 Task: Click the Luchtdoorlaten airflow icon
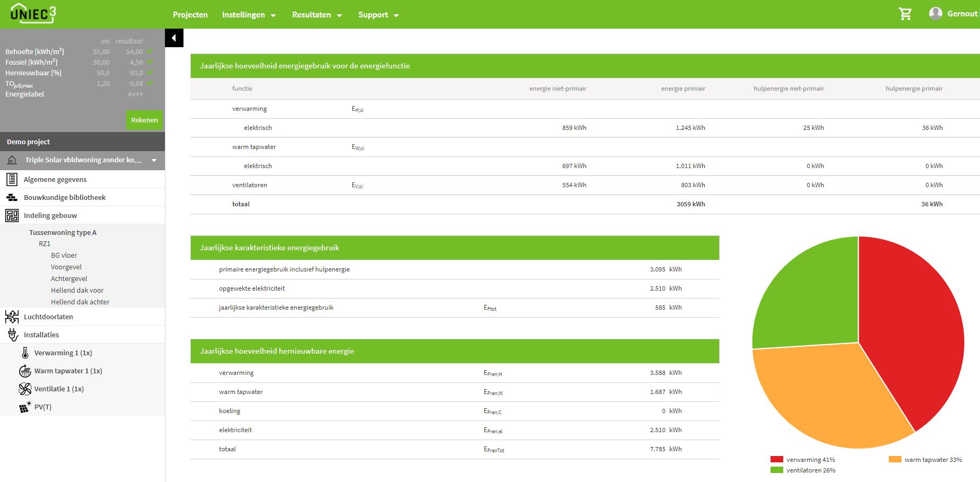(x=12, y=317)
